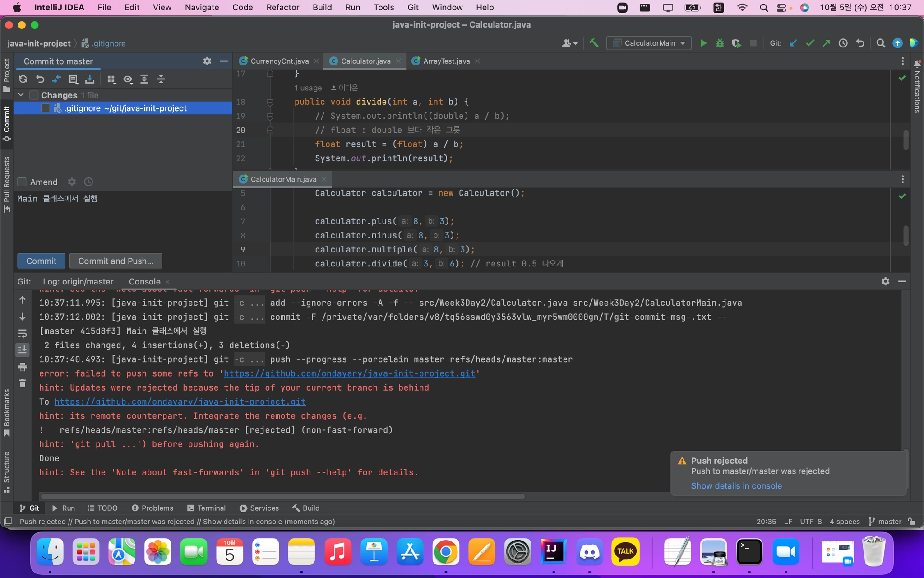Click the Debug bug icon
Screen dimensions: 924x578
pyautogui.click(x=720, y=43)
